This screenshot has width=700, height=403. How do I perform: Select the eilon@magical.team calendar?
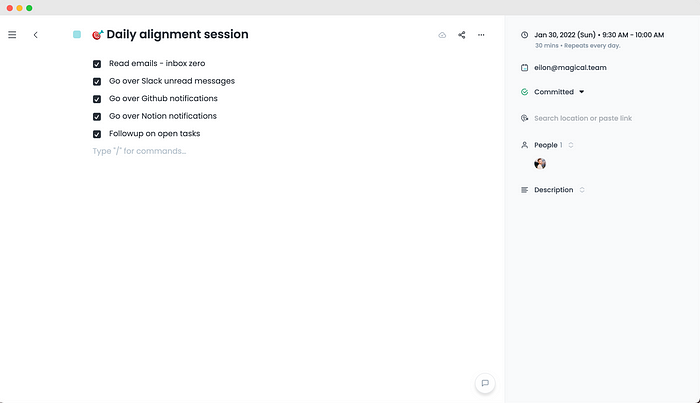570,68
